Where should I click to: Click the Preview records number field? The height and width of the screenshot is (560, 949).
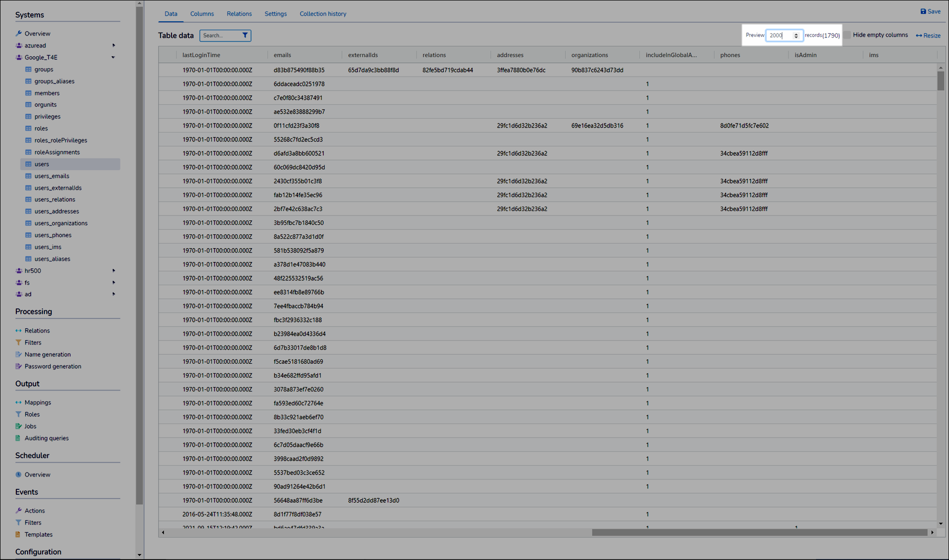779,36
